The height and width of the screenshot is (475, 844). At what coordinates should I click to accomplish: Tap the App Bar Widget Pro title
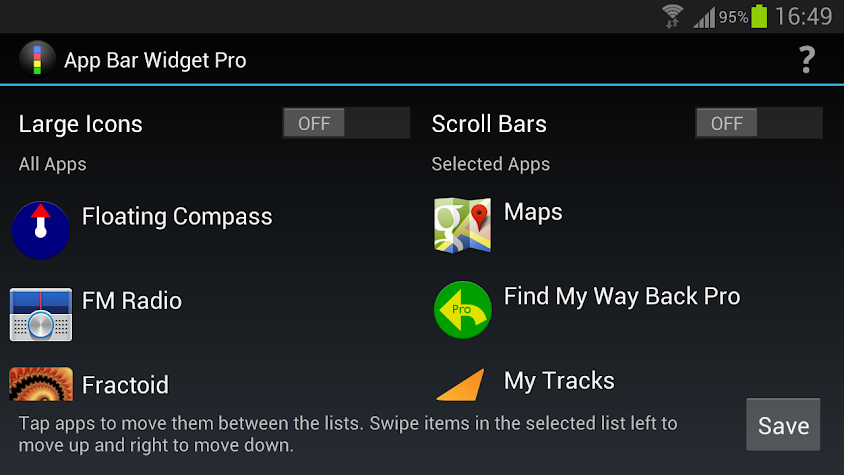pyautogui.click(x=155, y=60)
